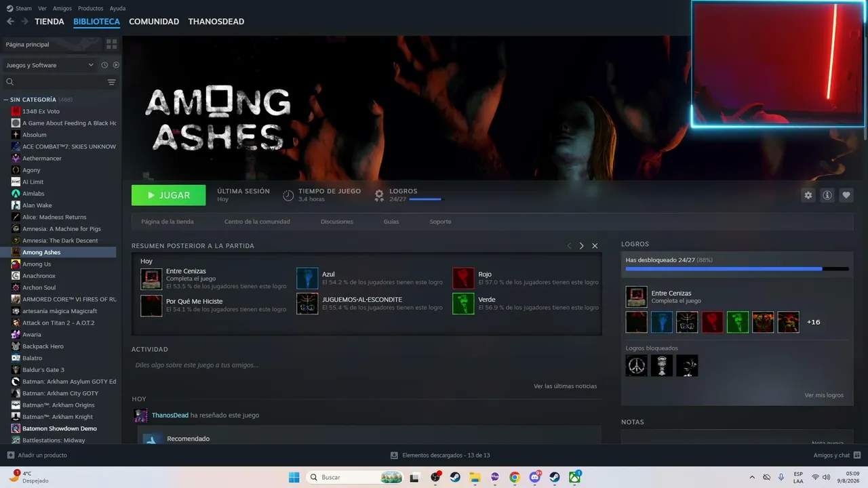Open the Ver mis logros link
Viewport: 868px width, 488px height.
click(824, 395)
